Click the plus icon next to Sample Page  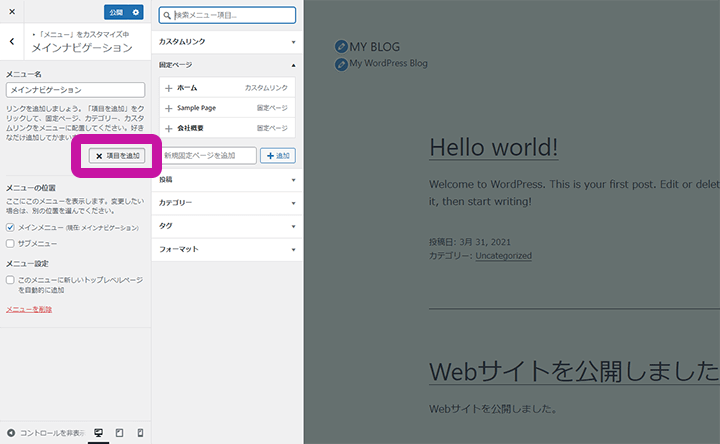(x=169, y=108)
